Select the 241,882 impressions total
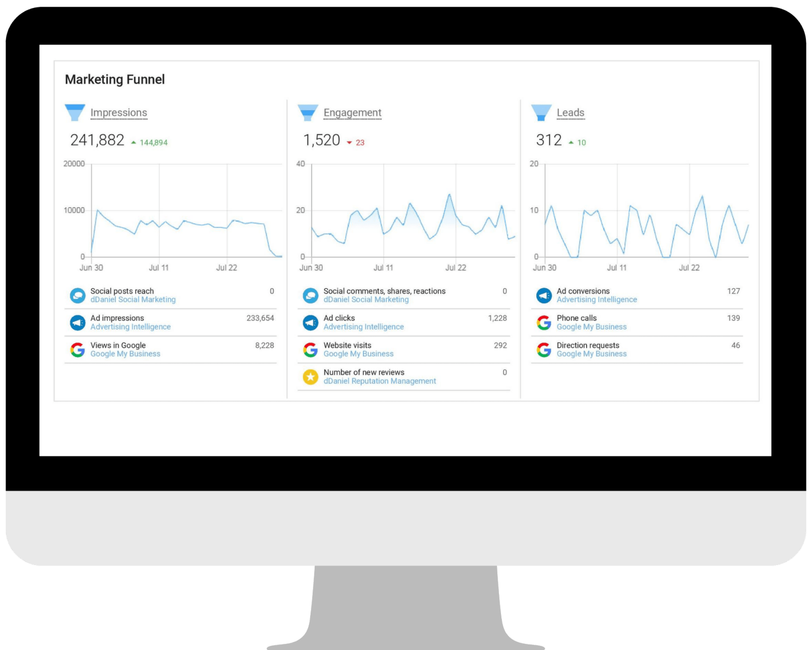The width and height of the screenshot is (812, 650). pyautogui.click(x=97, y=140)
